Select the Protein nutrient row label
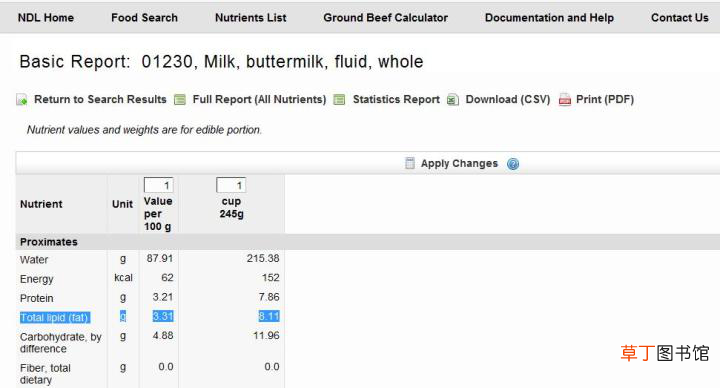Viewport: 720px width, 388px height. (37, 298)
